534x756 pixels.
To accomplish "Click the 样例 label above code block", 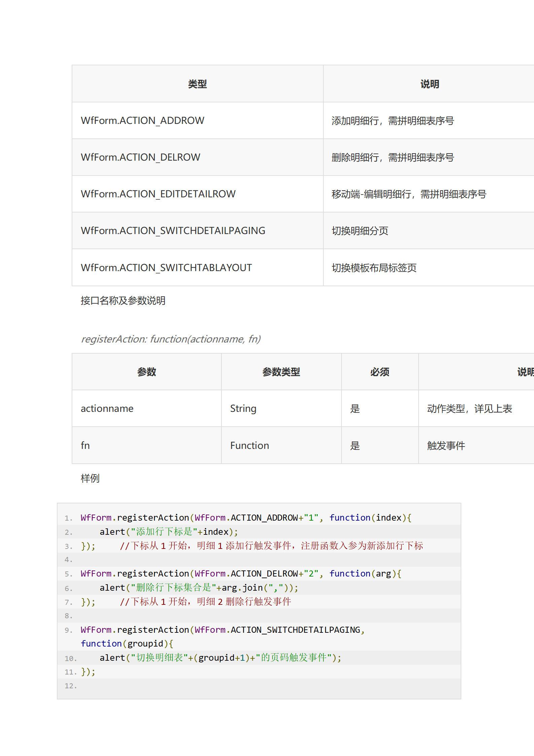I will 90,478.
